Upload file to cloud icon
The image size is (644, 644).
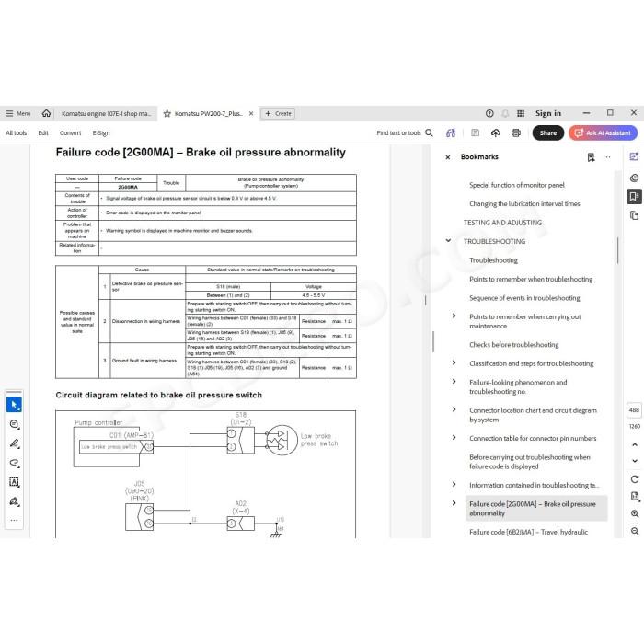click(495, 132)
